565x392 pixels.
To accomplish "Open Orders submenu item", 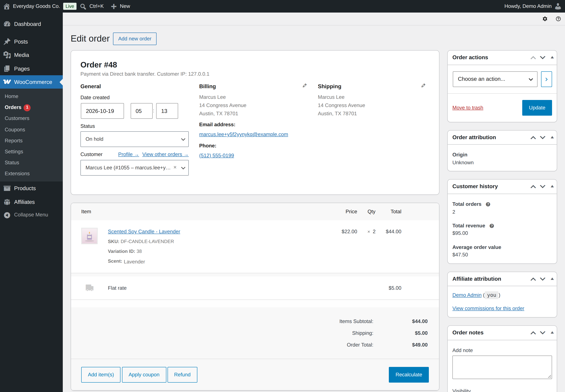I will coord(13,107).
